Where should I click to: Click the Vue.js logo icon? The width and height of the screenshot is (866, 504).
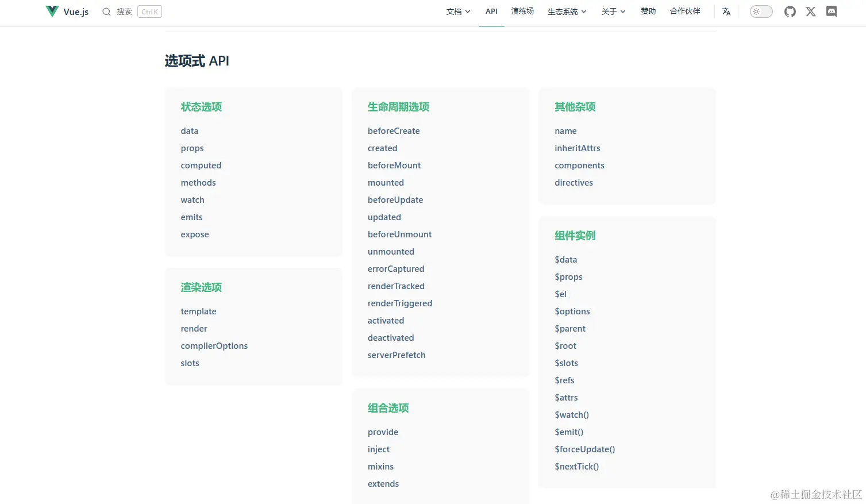(52, 11)
